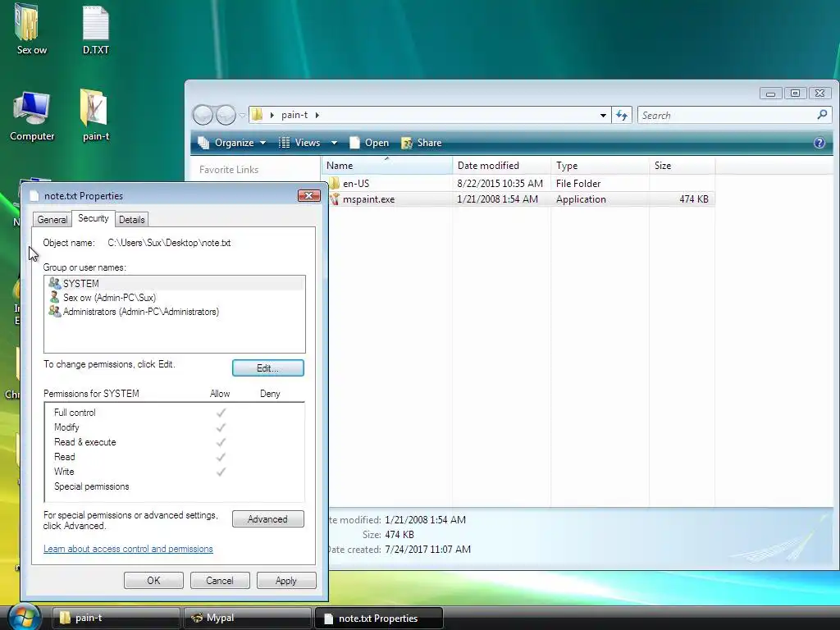Click the Administrators group icon
Image resolution: width=840 pixels, height=630 pixels.
pyautogui.click(x=54, y=311)
